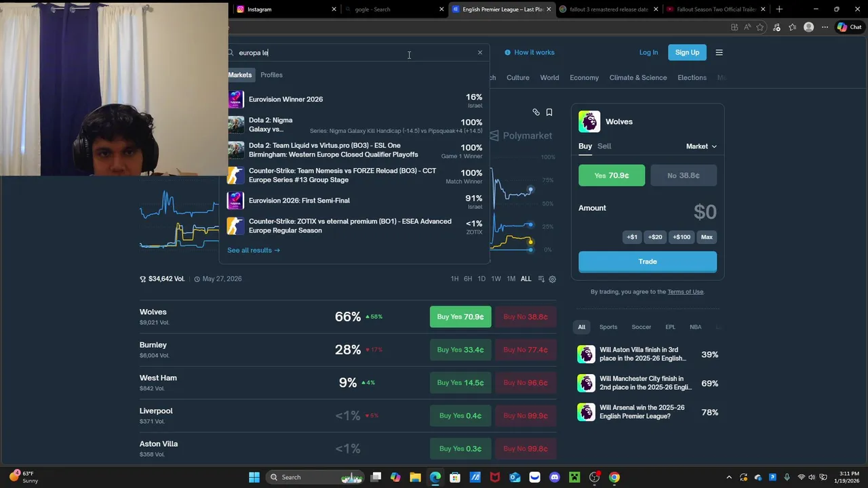Set chart range to ALL
The width and height of the screenshot is (868, 488).
point(526,279)
